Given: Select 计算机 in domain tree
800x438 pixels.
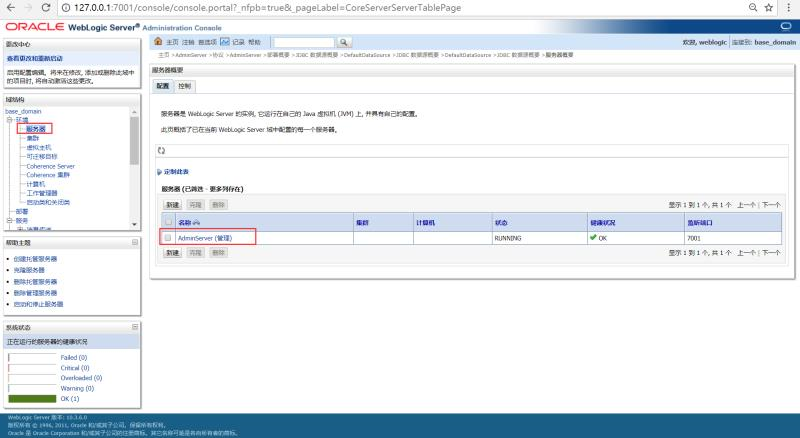Looking at the screenshot, I should 36,184.
